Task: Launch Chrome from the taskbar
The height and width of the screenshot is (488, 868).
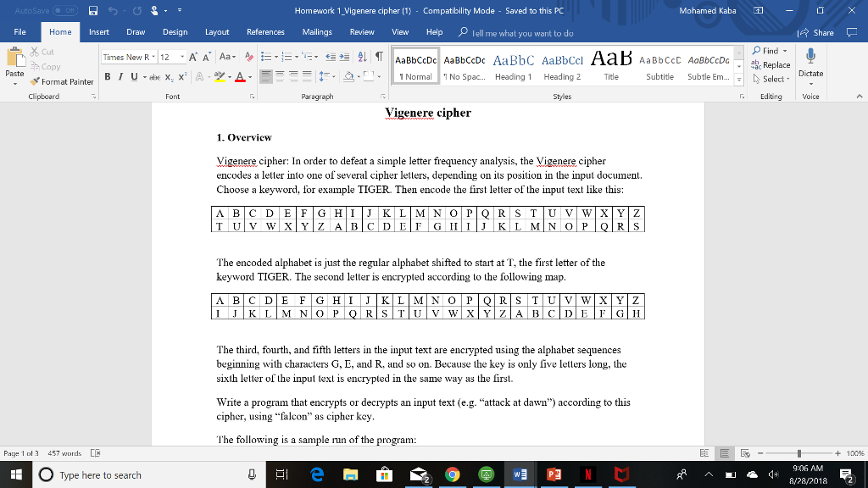Action: [452, 476]
